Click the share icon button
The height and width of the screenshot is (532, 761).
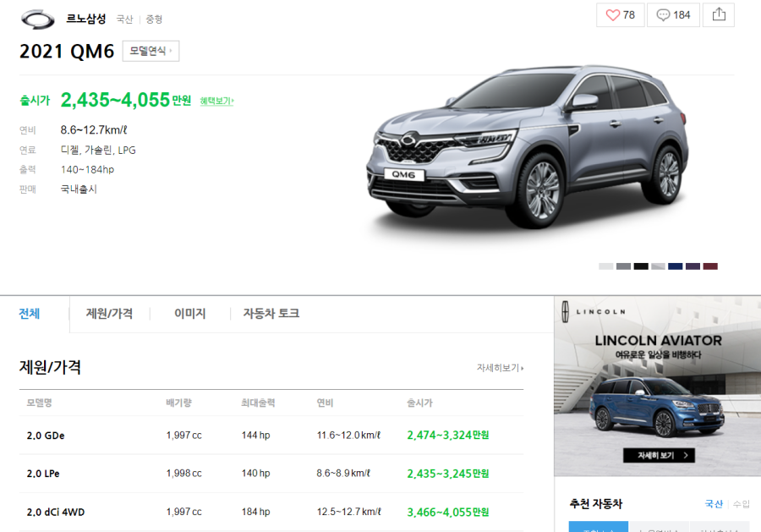[x=719, y=15]
